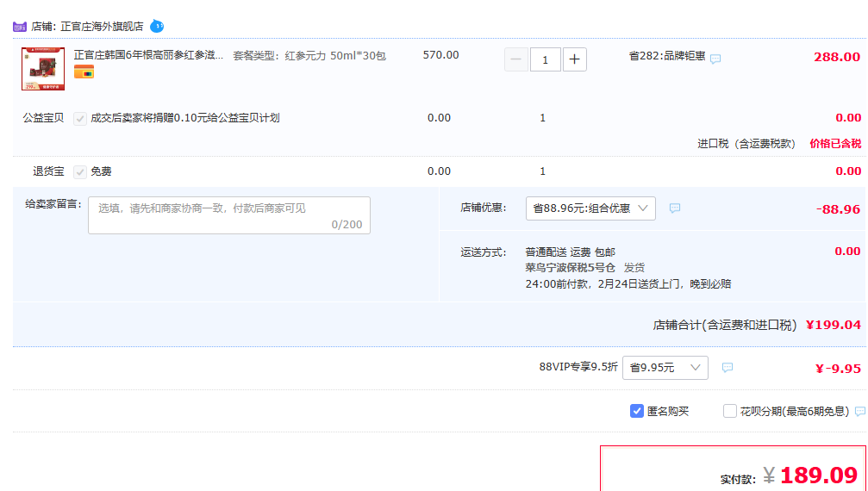Click the 省282:品牌钜惠 discount text
Viewport: 868px width, 491px height.
pos(667,56)
